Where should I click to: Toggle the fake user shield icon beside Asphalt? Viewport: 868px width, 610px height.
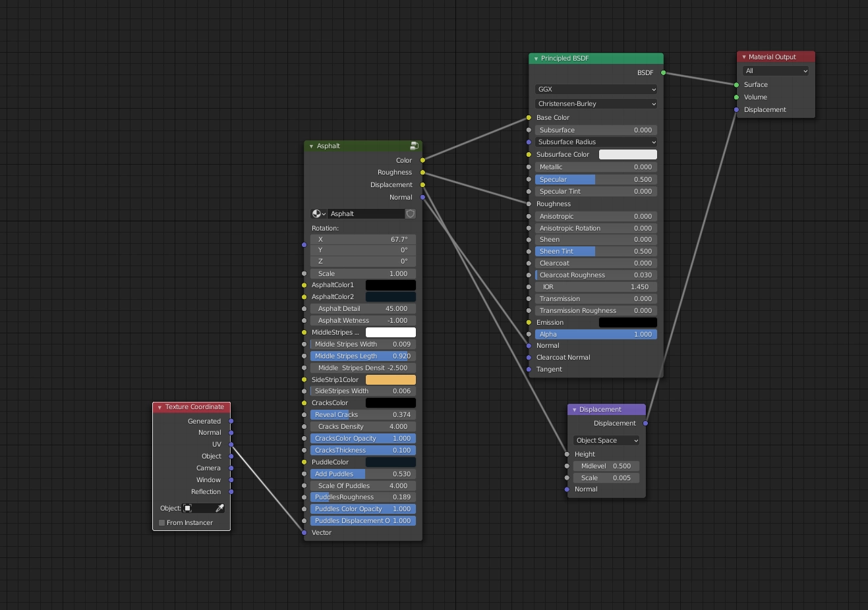(x=411, y=214)
